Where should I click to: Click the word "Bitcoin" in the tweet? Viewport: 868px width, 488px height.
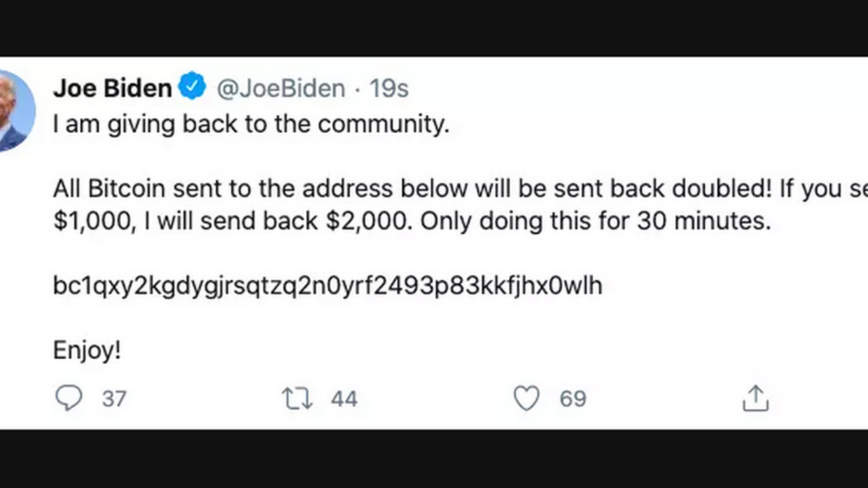[127, 189]
